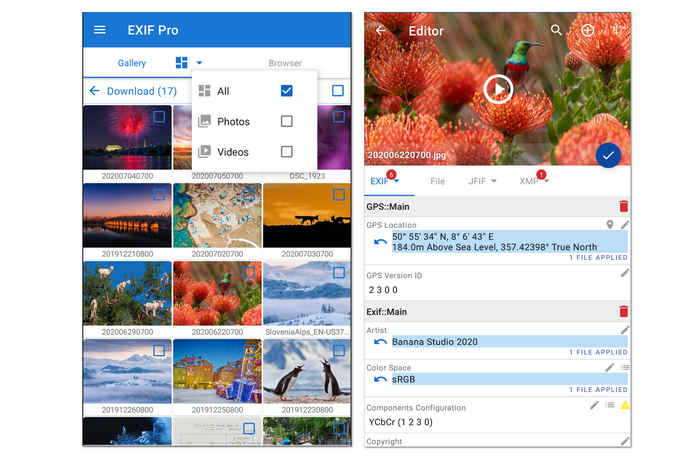Open the EXIF tab dropdown arrow

click(x=397, y=181)
